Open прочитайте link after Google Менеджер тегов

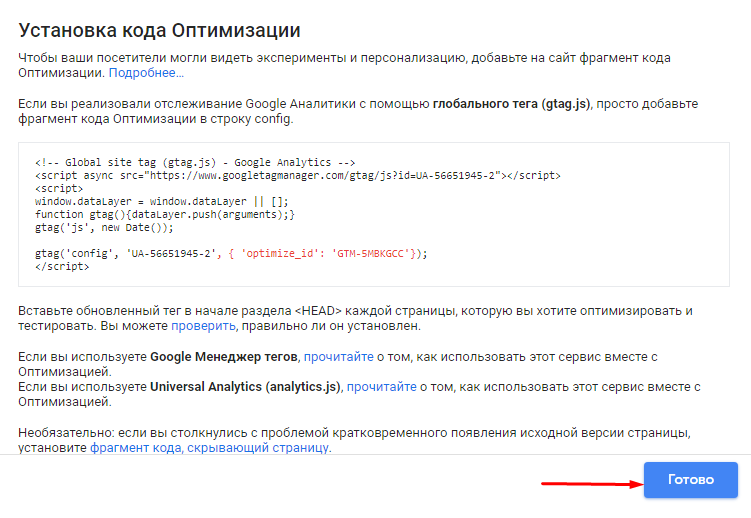[339, 357]
